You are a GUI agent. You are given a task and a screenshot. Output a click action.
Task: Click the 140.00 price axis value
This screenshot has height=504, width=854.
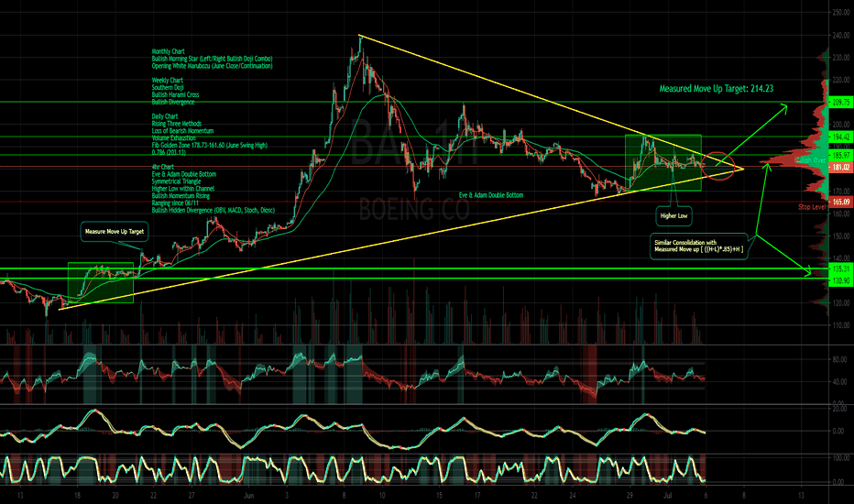tap(841, 258)
